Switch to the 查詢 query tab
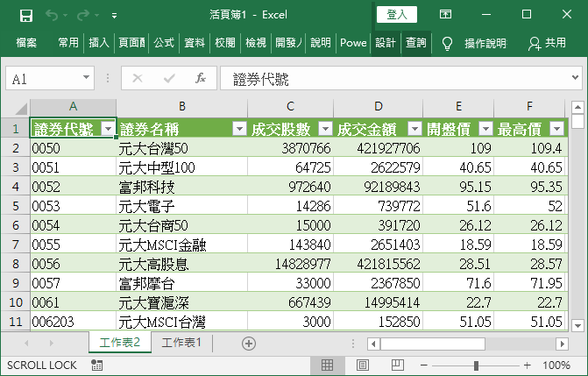 (416, 42)
